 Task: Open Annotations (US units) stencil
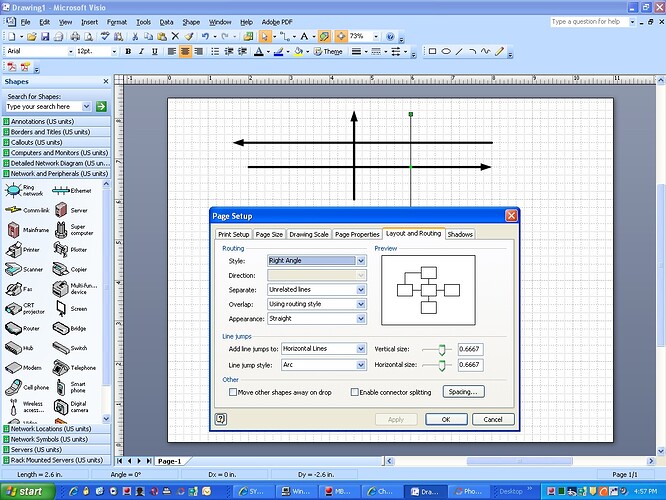click(56, 121)
